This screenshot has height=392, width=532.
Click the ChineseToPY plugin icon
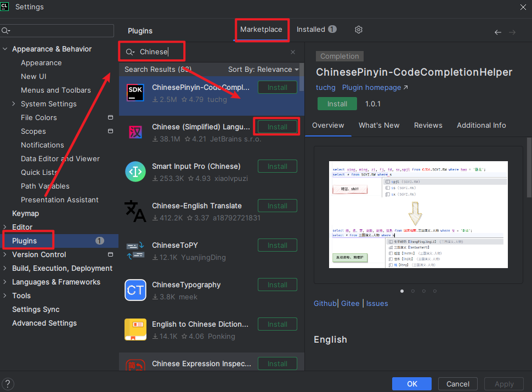[135, 251]
